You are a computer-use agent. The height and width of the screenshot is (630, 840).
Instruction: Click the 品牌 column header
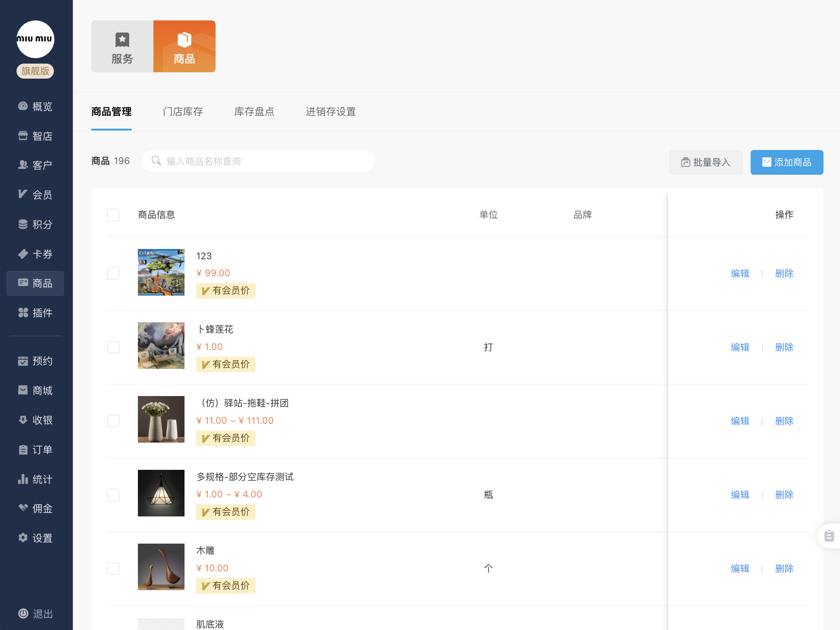point(583,215)
